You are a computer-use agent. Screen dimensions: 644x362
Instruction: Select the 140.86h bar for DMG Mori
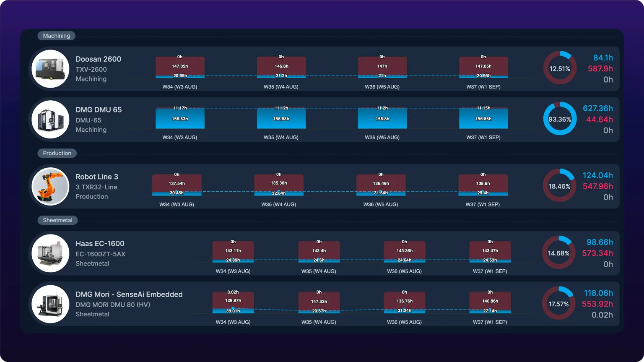tap(490, 301)
